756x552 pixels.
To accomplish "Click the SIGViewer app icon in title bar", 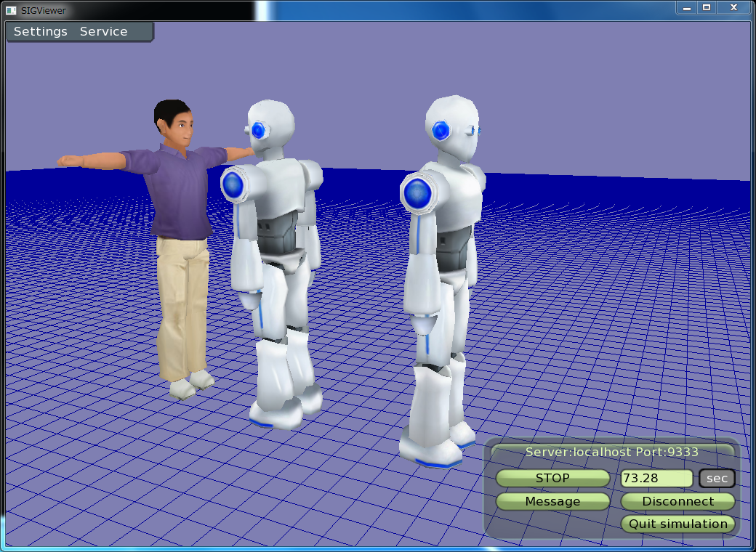I will [x=11, y=10].
